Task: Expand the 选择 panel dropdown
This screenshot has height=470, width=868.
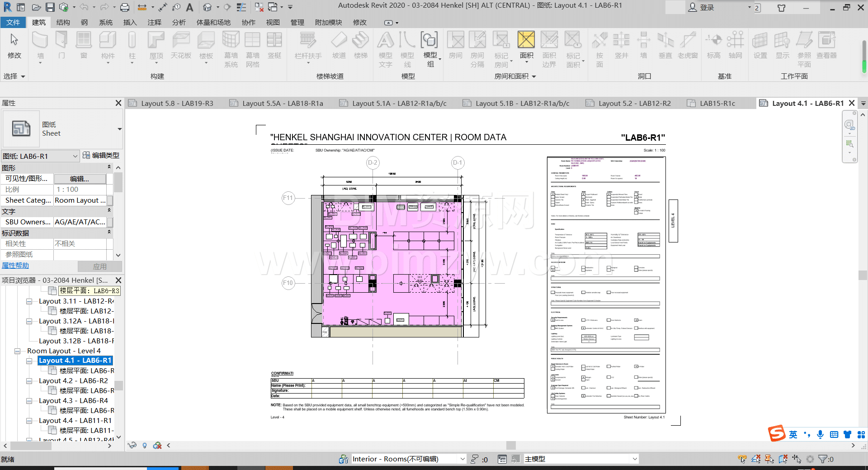Action: coord(14,76)
